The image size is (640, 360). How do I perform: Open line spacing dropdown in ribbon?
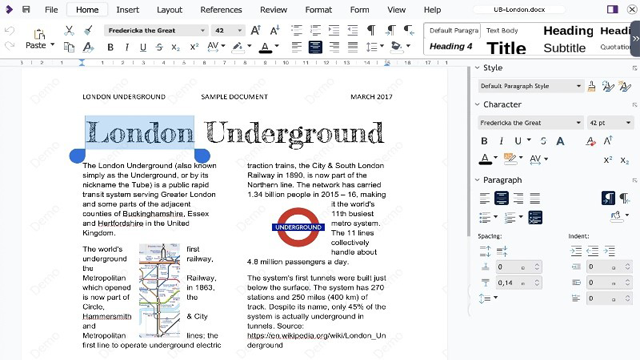pos(382,47)
